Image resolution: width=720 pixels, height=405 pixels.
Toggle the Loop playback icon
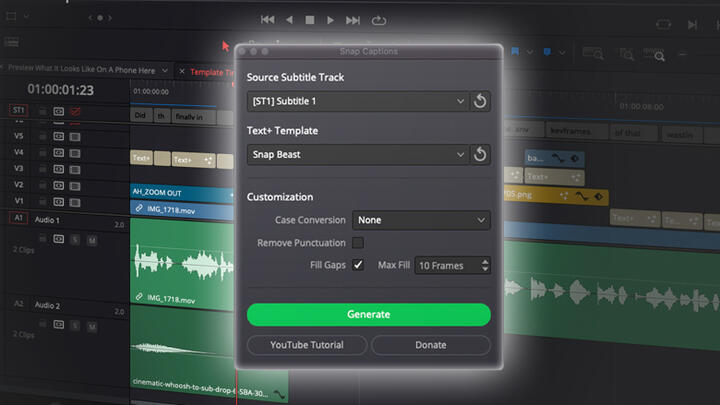coord(378,19)
